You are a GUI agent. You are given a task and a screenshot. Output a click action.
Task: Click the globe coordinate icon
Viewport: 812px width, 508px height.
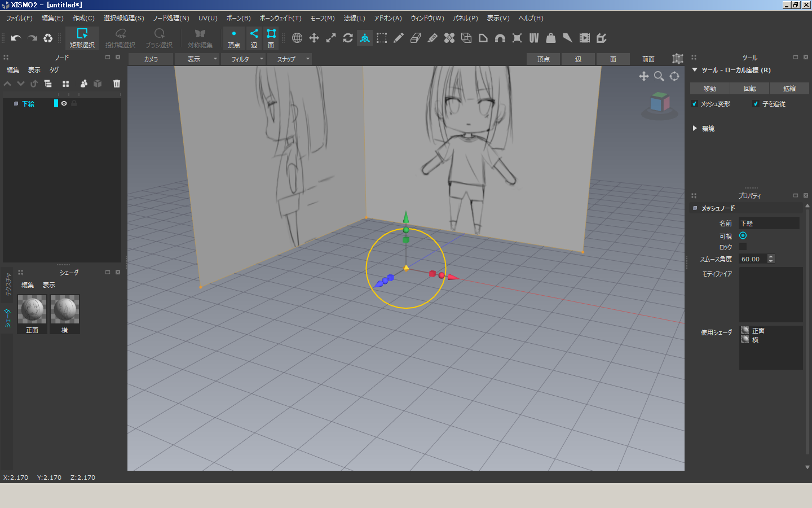297,38
